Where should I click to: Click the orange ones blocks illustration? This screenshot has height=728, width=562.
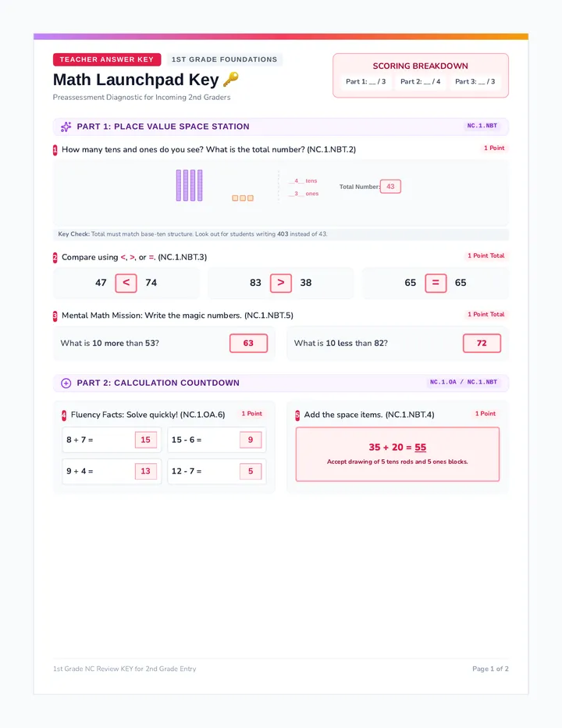click(x=243, y=198)
